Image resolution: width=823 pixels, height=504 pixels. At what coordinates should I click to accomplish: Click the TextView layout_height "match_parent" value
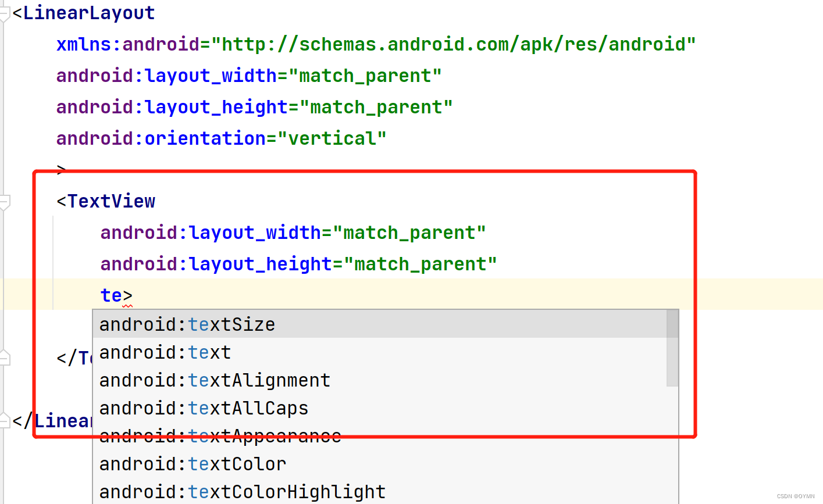click(420, 264)
